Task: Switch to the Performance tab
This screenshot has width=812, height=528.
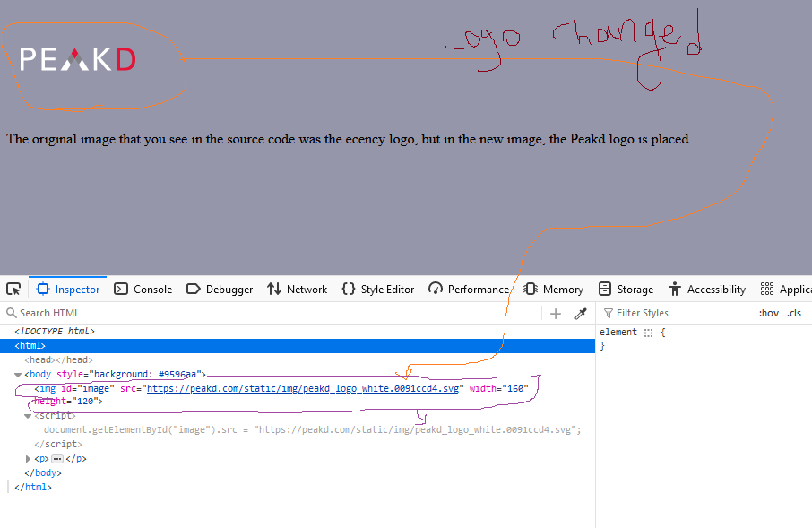Action: pos(469,290)
